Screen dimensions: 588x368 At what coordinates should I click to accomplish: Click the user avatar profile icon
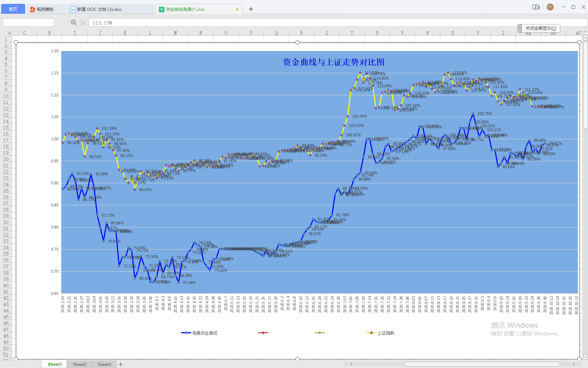(550, 7)
